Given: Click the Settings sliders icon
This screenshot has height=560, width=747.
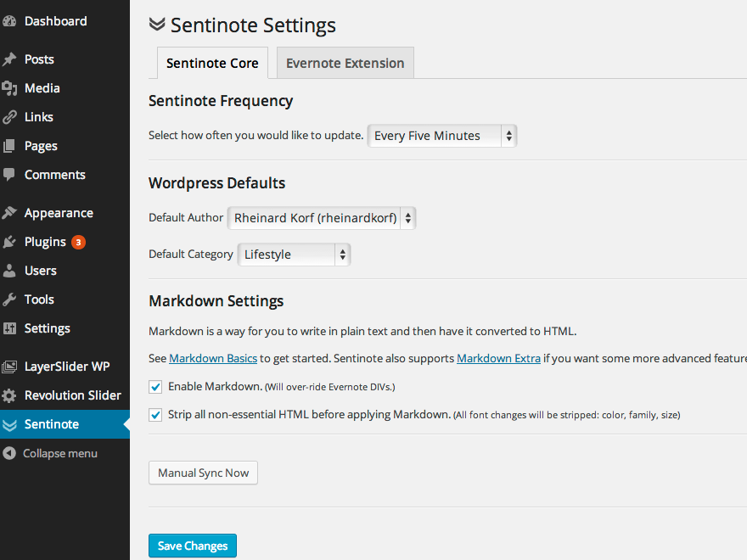Looking at the screenshot, I should (x=9, y=328).
